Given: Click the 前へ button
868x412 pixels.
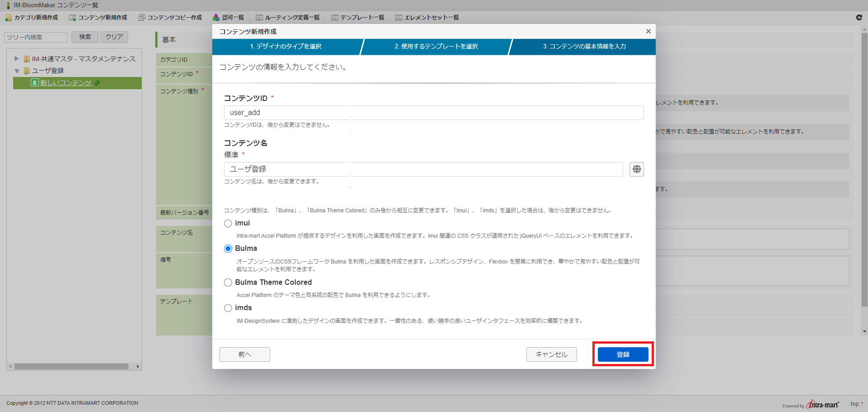Looking at the screenshot, I should coord(245,355).
